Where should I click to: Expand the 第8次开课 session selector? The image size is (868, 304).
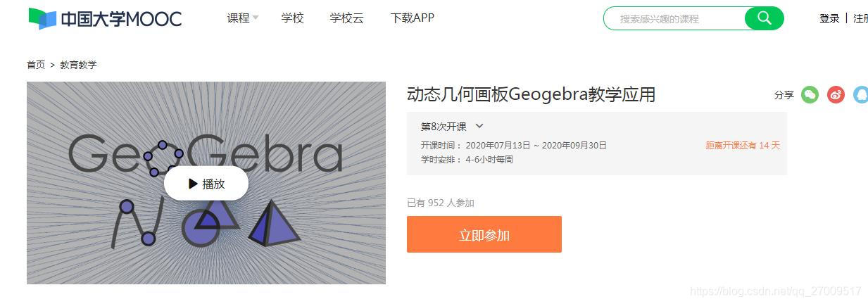click(452, 127)
